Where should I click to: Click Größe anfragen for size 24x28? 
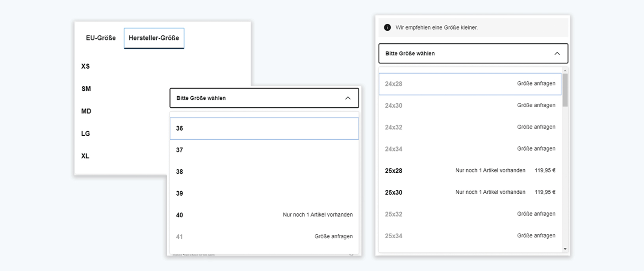click(536, 84)
